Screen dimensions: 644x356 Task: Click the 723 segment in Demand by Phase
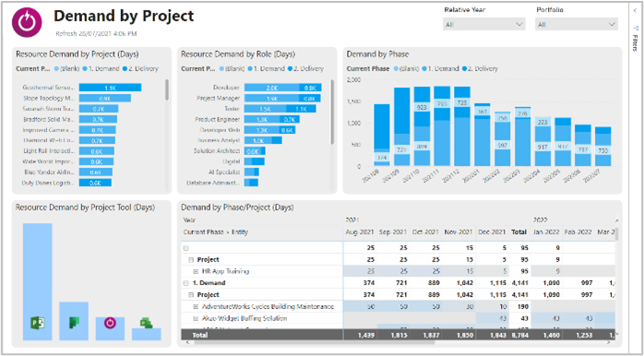pyautogui.click(x=462, y=102)
